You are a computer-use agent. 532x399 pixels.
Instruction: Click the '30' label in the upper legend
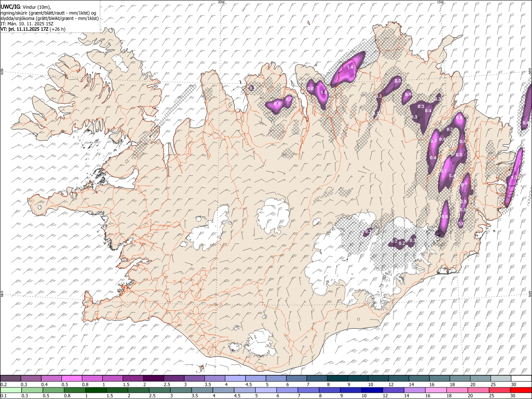[x=513, y=384]
